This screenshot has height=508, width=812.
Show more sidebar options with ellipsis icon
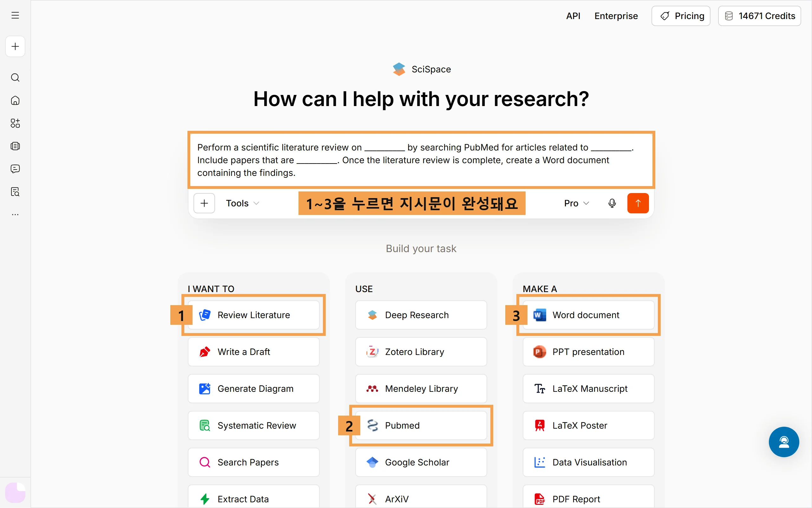[15, 214]
